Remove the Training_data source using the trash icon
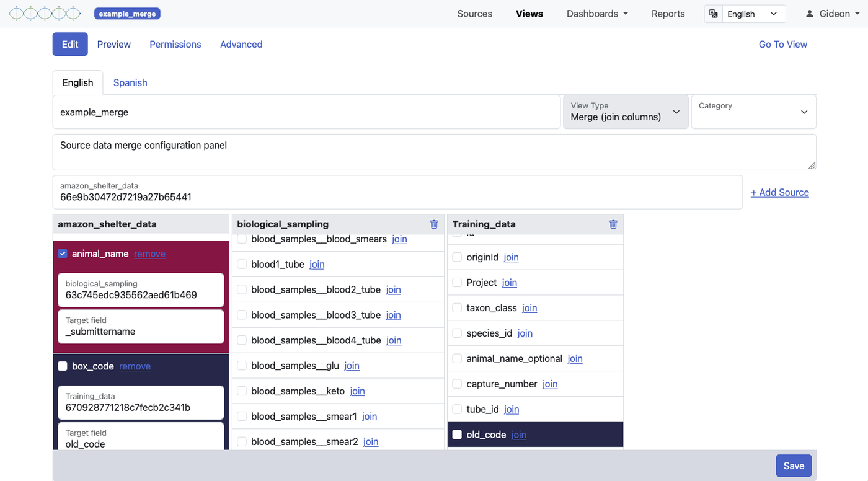Screen dimensions: 868x481 (613, 224)
